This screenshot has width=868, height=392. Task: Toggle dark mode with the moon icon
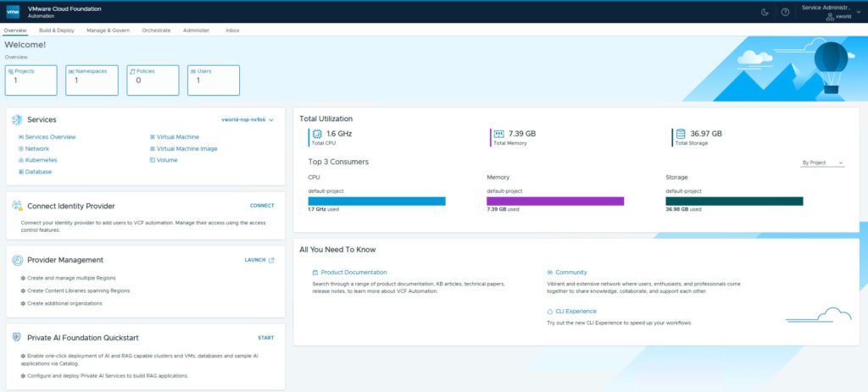(764, 12)
